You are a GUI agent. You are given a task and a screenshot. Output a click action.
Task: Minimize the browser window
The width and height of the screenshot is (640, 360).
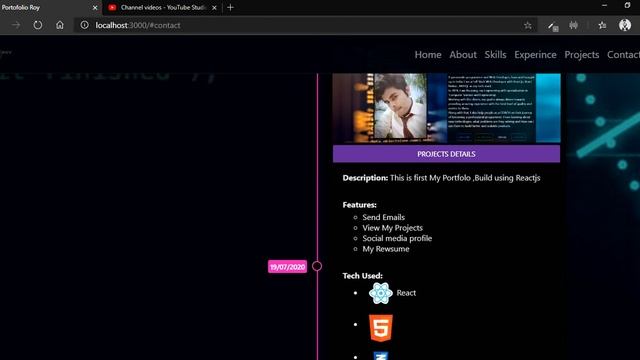604,5
